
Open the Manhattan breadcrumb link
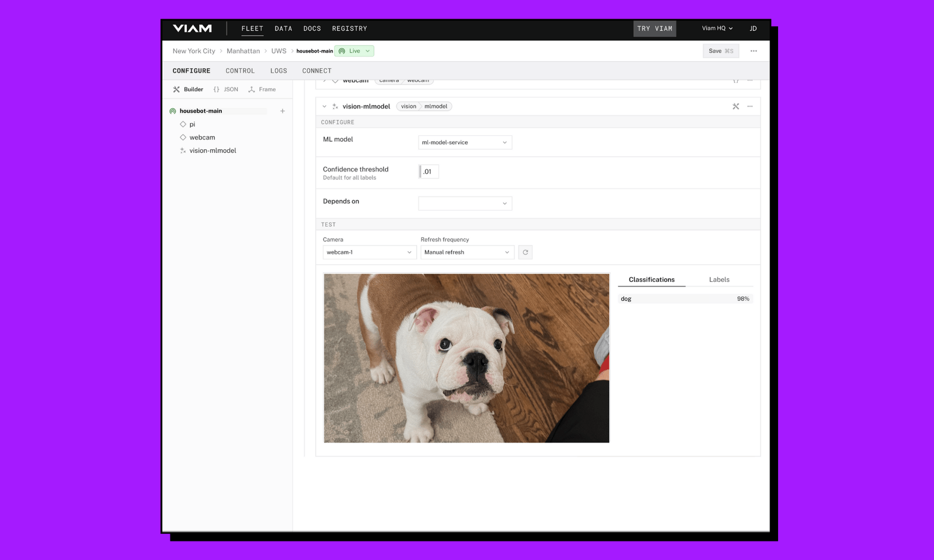click(243, 51)
